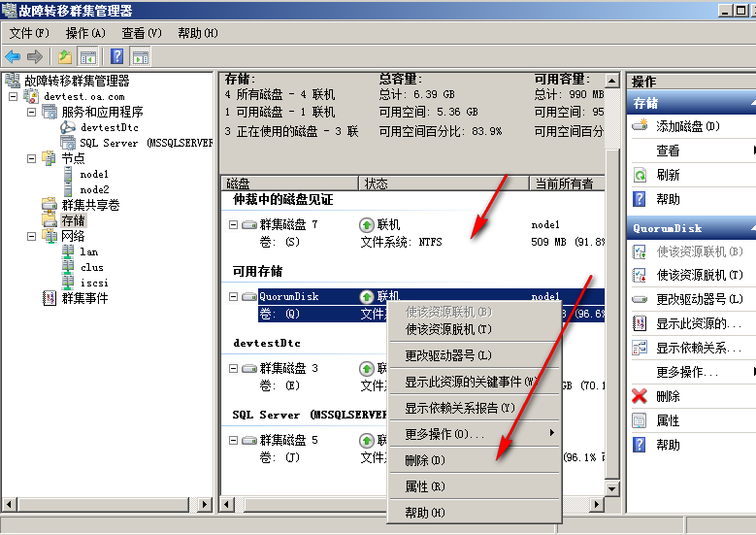This screenshot has width=756, height=535.
Task: Select 存储 node in the tree
Action: [x=73, y=220]
